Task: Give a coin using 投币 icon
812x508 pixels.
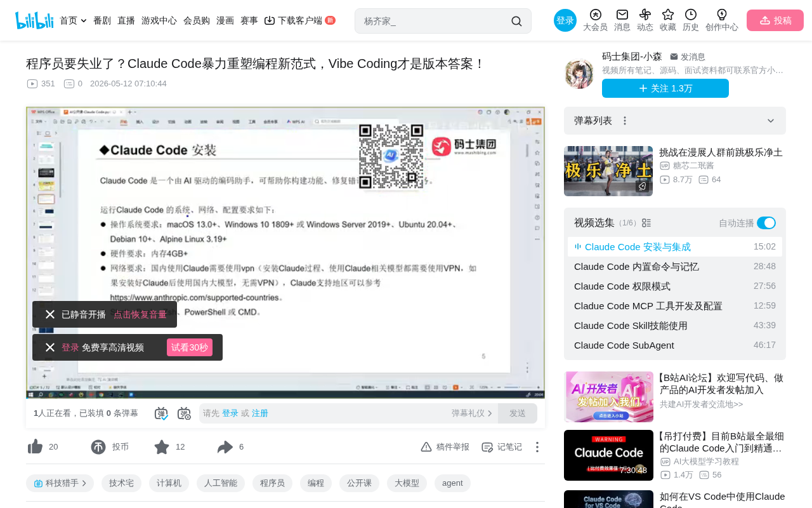Action: click(98, 447)
